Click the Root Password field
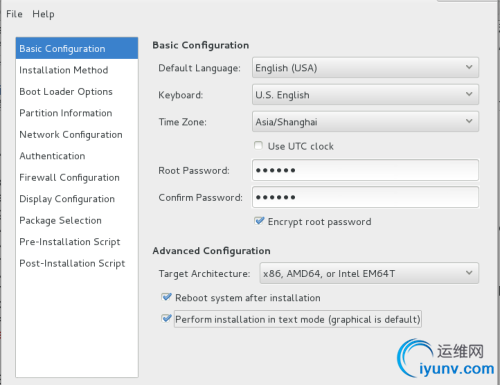Viewport: 500px width, 385px height. 365,170
